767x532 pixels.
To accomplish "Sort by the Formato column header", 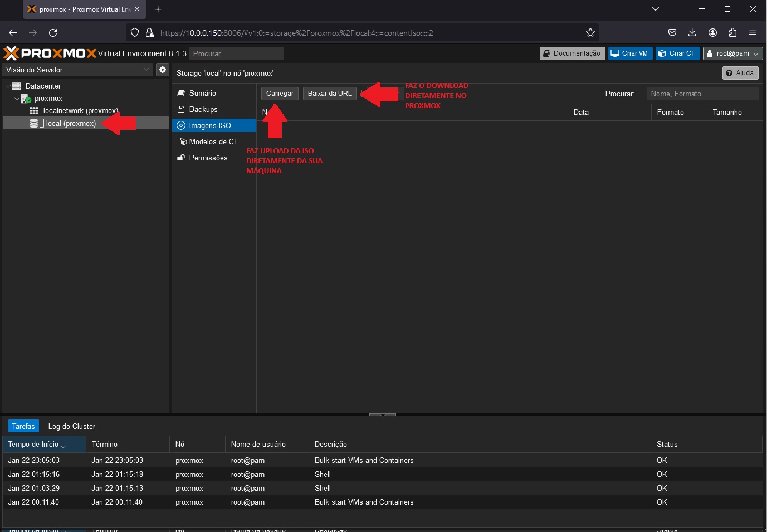I will click(679, 112).
